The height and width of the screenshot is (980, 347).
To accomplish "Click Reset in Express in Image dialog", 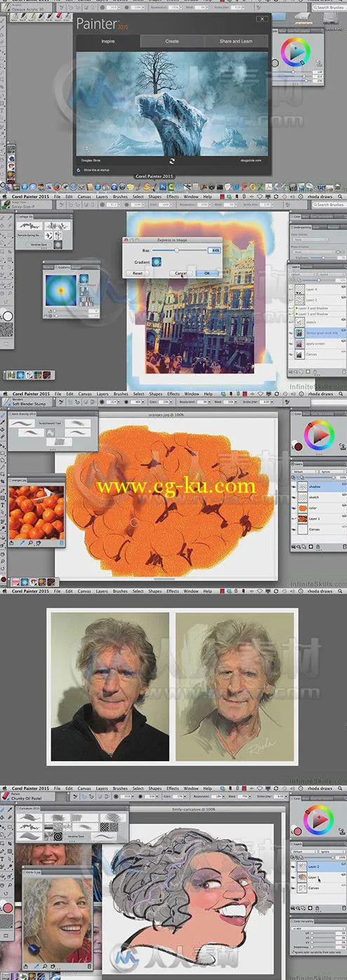I will (137, 272).
